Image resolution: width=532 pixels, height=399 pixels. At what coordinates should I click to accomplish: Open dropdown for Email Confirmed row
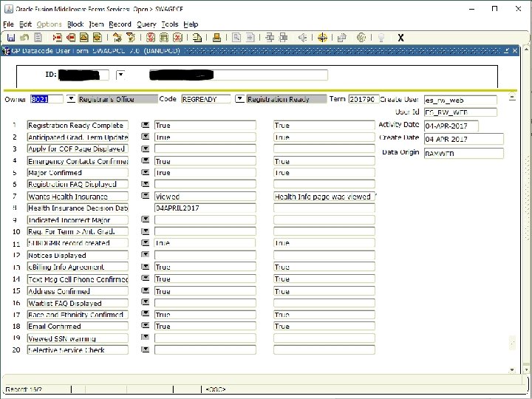coord(146,325)
